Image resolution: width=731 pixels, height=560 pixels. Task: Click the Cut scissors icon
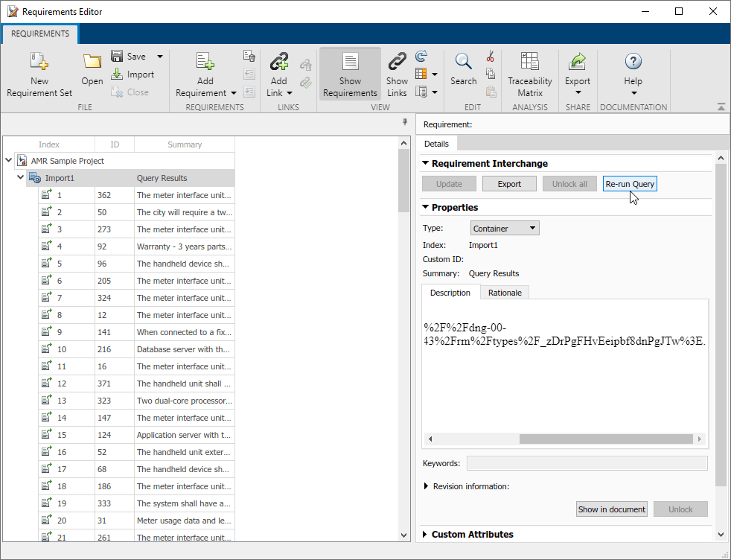491,57
